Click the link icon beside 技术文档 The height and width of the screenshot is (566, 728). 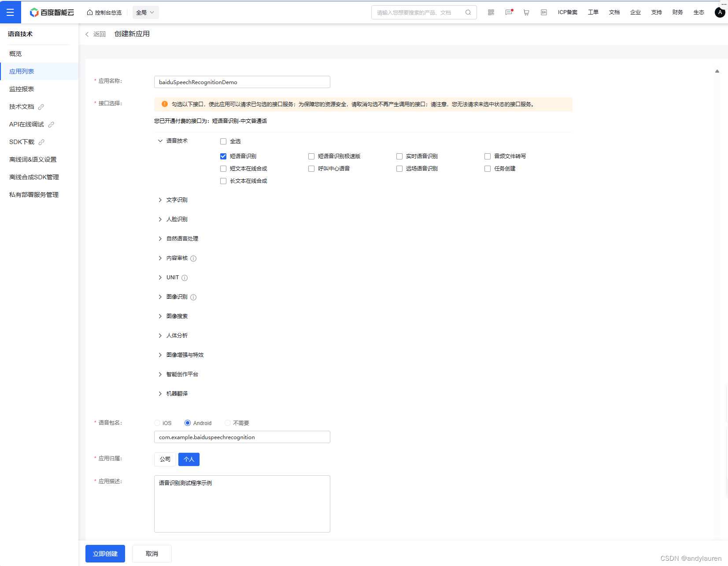41,107
